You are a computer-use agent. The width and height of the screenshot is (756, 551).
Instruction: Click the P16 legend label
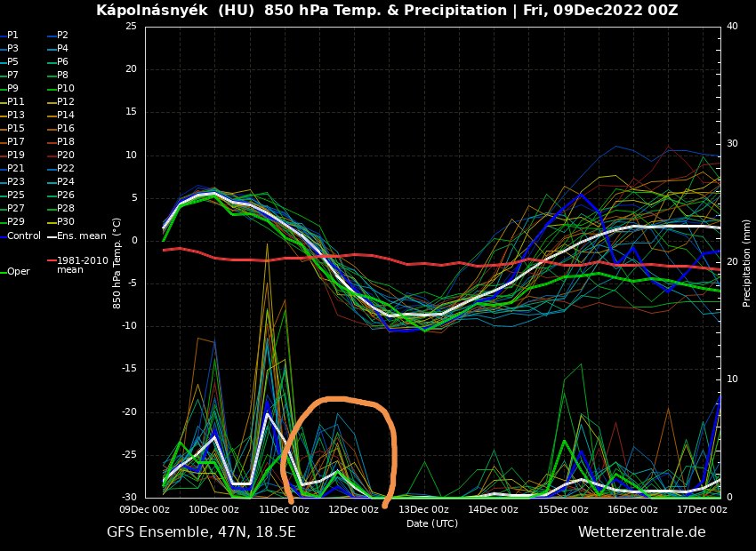coord(66,129)
